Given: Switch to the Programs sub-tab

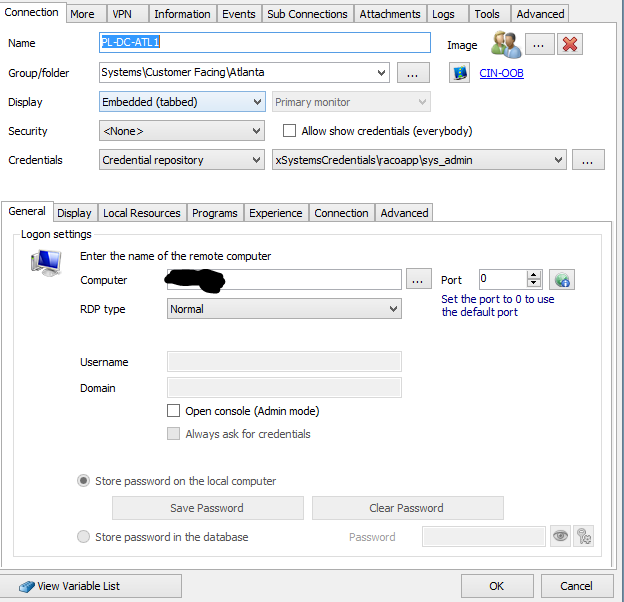Looking at the screenshot, I should pyautogui.click(x=215, y=213).
